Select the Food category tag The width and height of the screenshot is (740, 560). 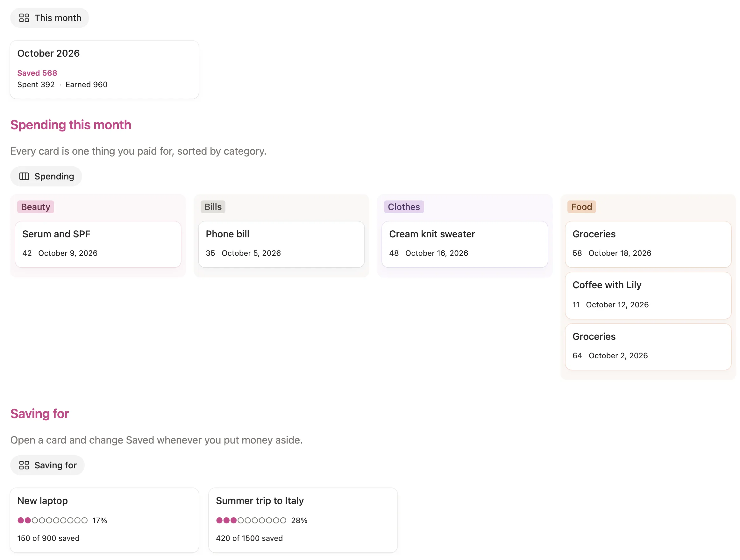pos(581,207)
